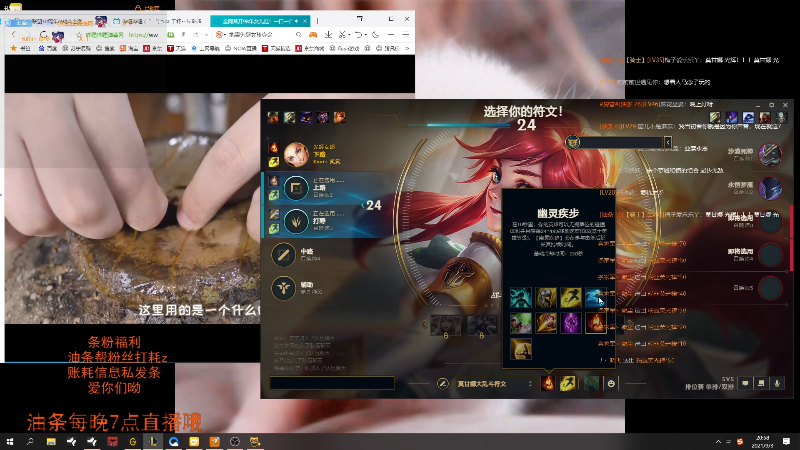800x450 pixels.
Task: Switch to the second browser tab with calendar icon
Action: (158, 21)
